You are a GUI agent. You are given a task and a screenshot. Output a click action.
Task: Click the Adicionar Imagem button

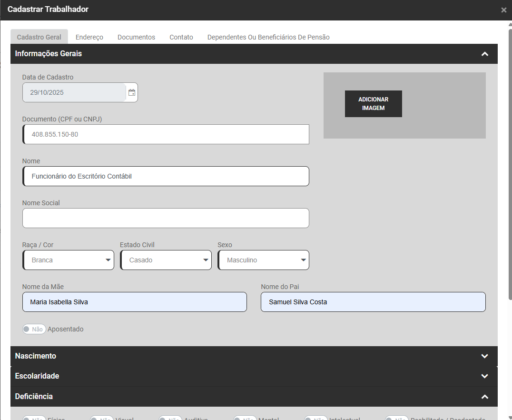click(x=374, y=104)
